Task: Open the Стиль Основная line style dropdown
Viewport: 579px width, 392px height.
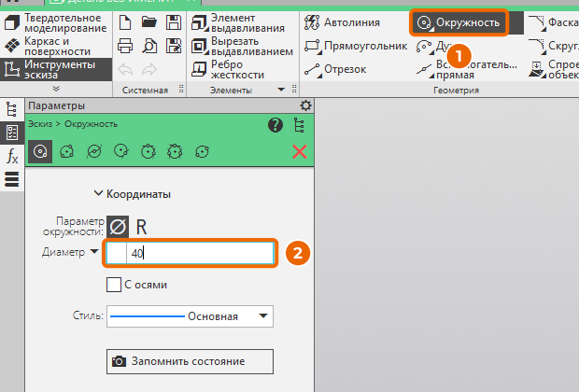Action: pyautogui.click(x=190, y=316)
